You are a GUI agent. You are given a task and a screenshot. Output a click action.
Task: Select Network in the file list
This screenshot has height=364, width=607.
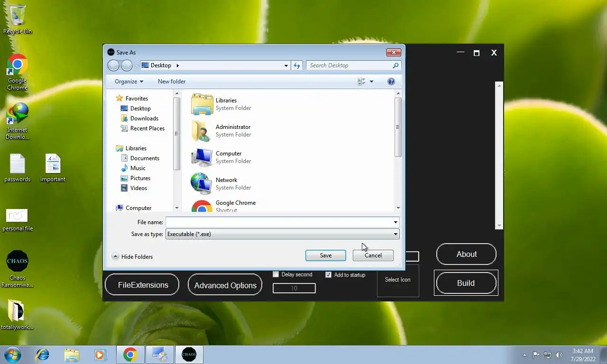pyautogui.click(x=221, y=184)
